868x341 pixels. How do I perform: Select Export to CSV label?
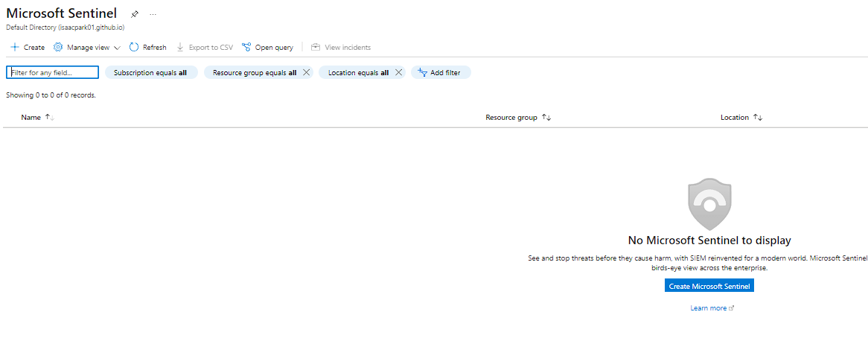click(211, 48)
